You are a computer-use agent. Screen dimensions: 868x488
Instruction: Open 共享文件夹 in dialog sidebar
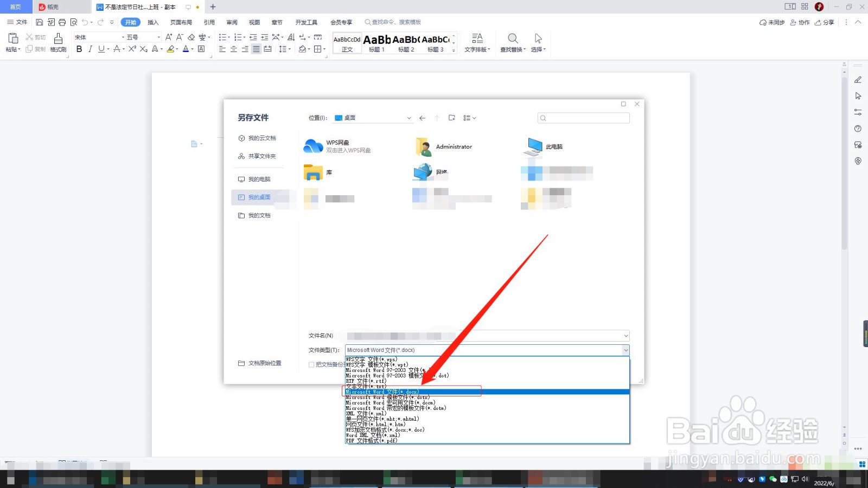[x=257, y=156]
